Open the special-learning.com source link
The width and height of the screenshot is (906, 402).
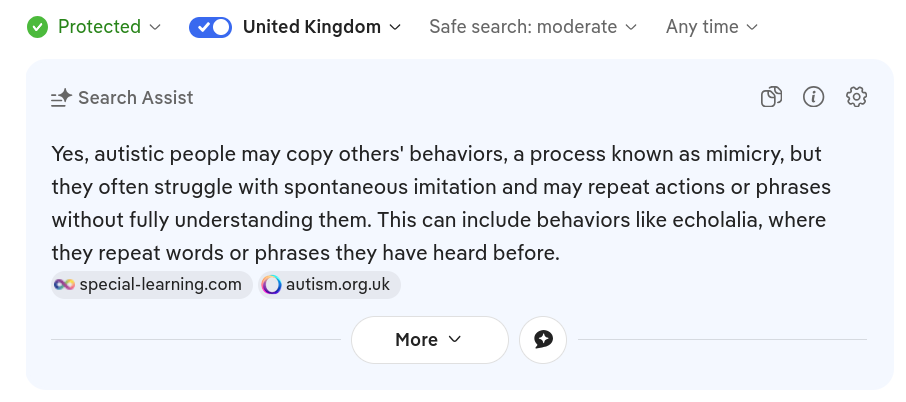coord(160,285)
